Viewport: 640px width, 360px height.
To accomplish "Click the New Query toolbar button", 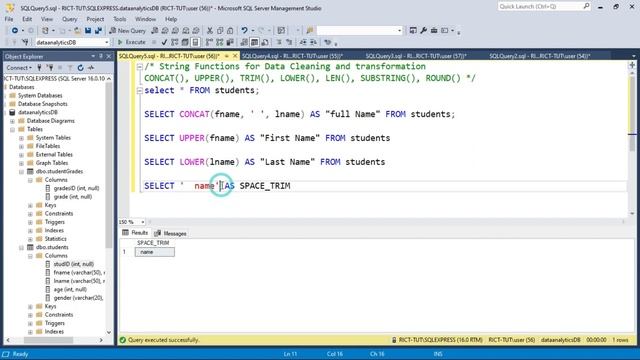I will pos(127,31).
